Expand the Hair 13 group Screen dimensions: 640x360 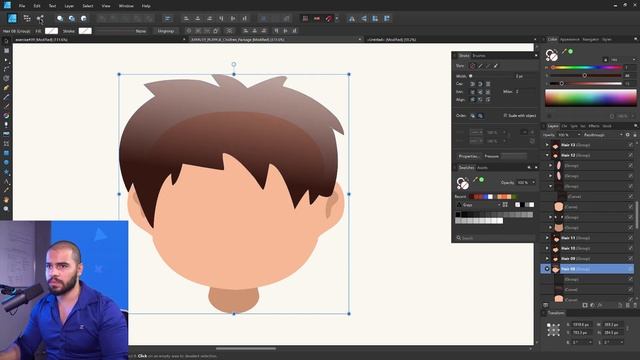pyautogui.click(x=547, y=145)
